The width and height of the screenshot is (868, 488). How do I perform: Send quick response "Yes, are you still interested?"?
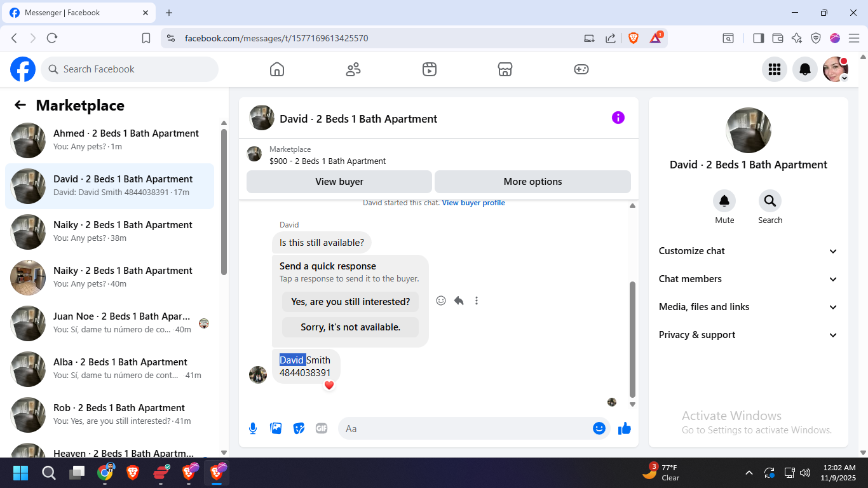point(351,302)
